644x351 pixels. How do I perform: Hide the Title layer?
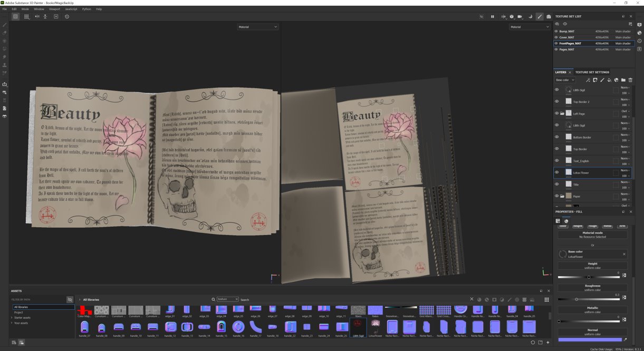click(556, 184)
